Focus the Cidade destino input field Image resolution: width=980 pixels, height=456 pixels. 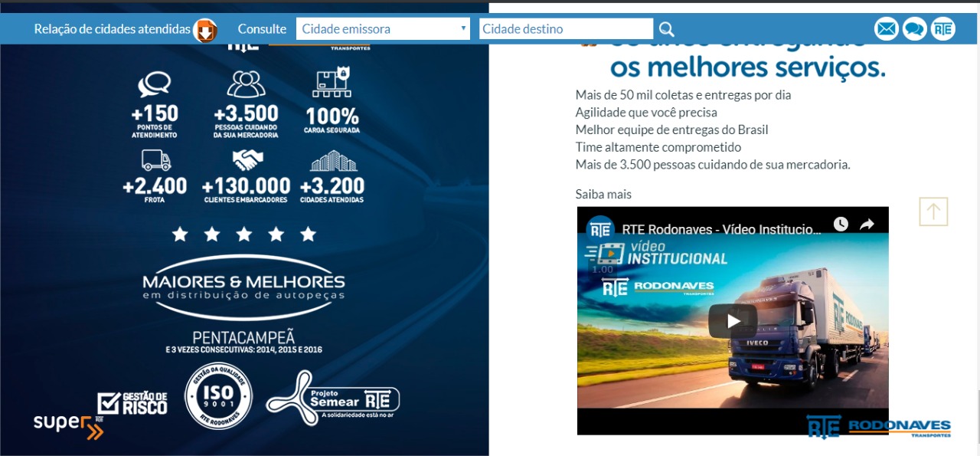click(x=567, y=29)
